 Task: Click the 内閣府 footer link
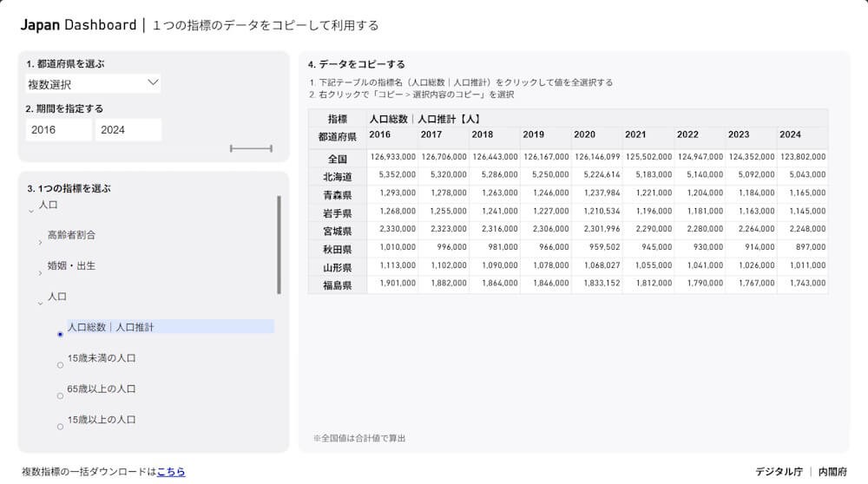[832, 472]
